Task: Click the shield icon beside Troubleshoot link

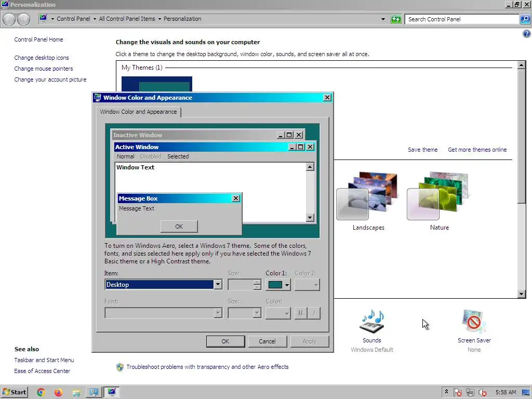Action: (x=120, y=367)
